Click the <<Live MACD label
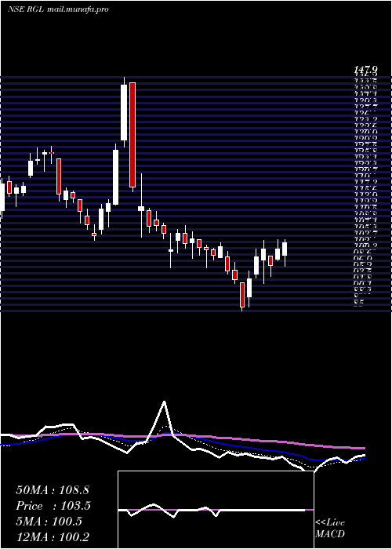392x549 pixels. [x=330, y=528]
